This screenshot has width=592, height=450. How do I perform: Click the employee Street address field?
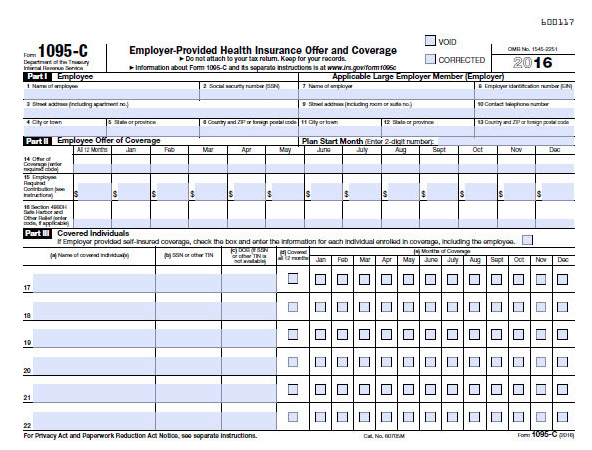(161, 112)
